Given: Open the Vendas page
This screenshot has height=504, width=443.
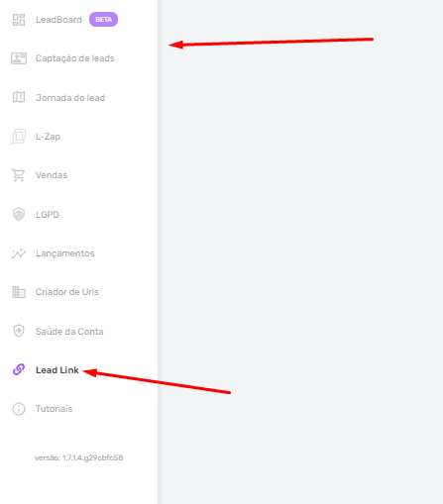Looking at the screenshot, I should pos(52,175).
